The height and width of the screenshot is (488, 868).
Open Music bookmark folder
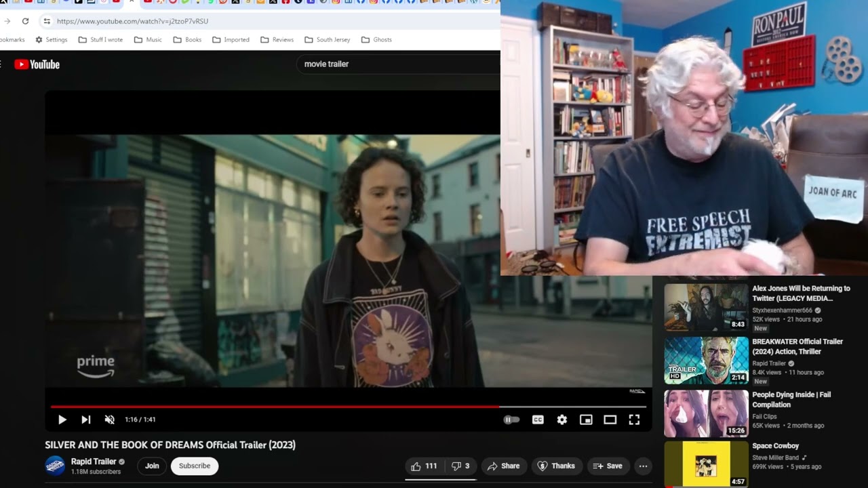148,39
